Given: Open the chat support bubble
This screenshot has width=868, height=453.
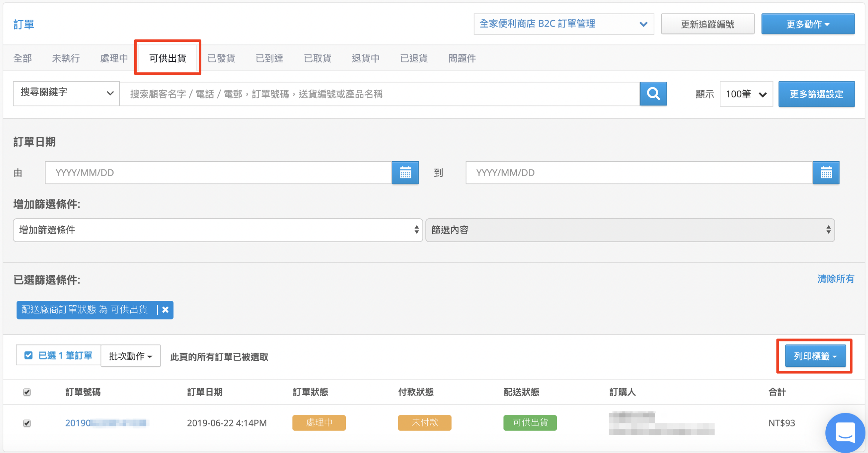Looking at the screenshot, I should (845, 432).
